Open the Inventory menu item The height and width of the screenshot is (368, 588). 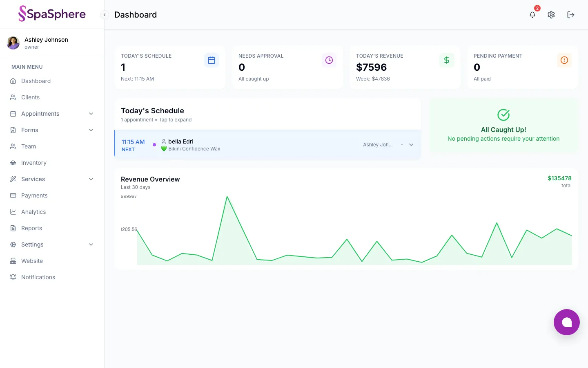(x=34, y=163)
